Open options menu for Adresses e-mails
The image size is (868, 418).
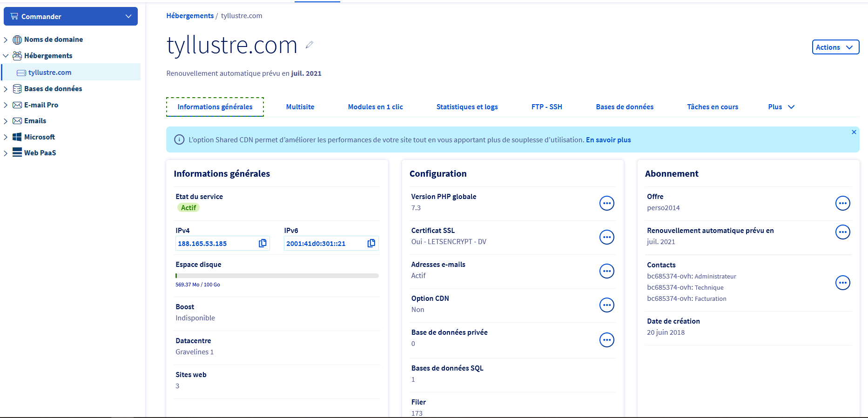pyautogui.click(x=606, y=271)
